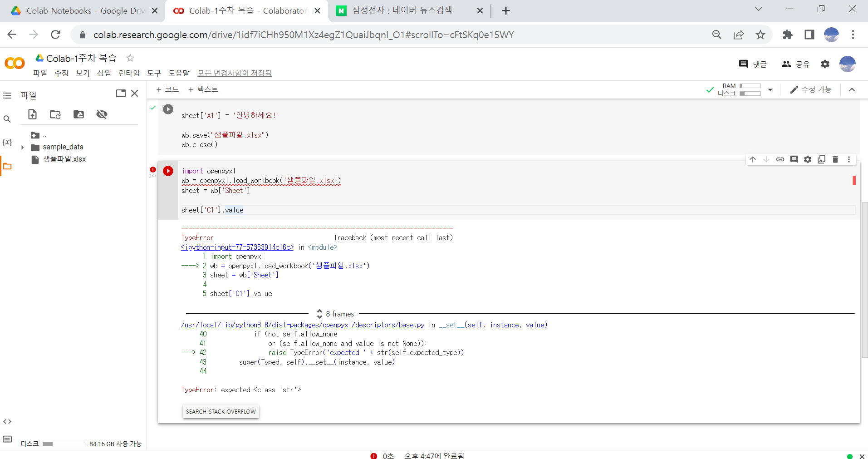Screen dimensions: 868x459
Task: Bookmark this page star icon
Action: (x=760, y=35)
